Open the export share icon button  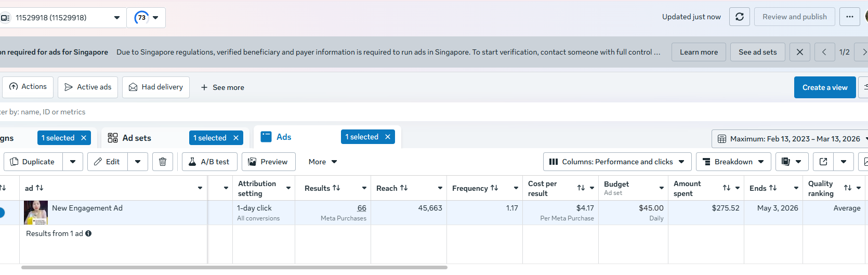(x=823, y=162)
